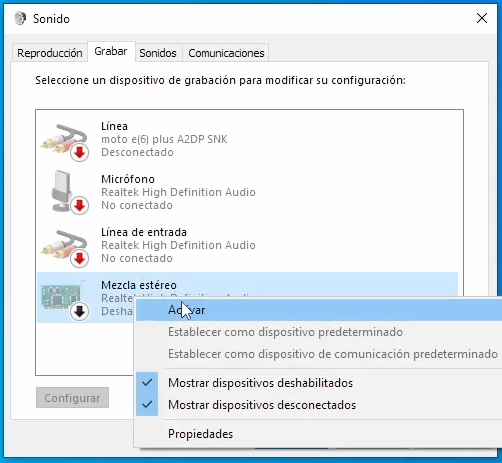The height and width of the screenshot is (463, 502).
Task: Click "Realtek High Definition Audio" under Línea de entrada
Action: (x=178, y=245)
